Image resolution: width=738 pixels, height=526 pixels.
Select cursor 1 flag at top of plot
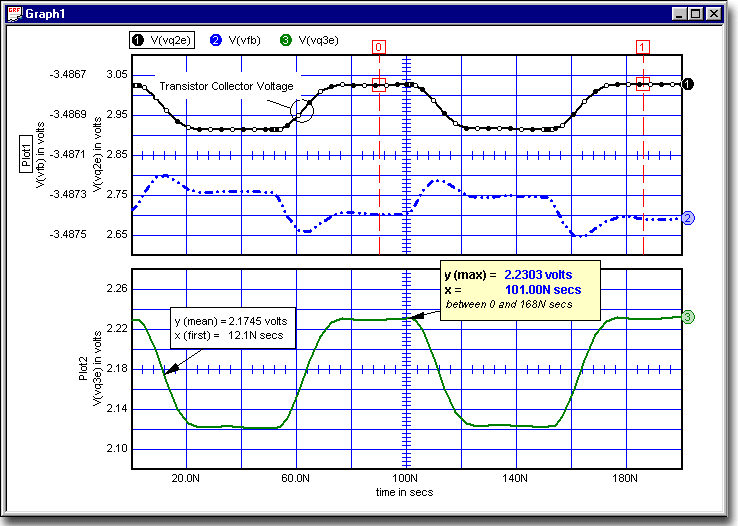[642, 47]
